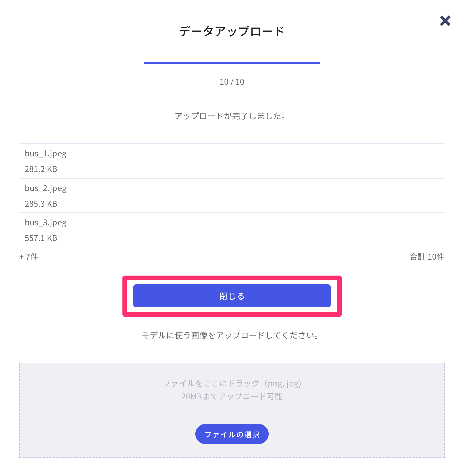Click the 合計 10件 total count label
Screen dimensions: 462x476
pos(427,257)
